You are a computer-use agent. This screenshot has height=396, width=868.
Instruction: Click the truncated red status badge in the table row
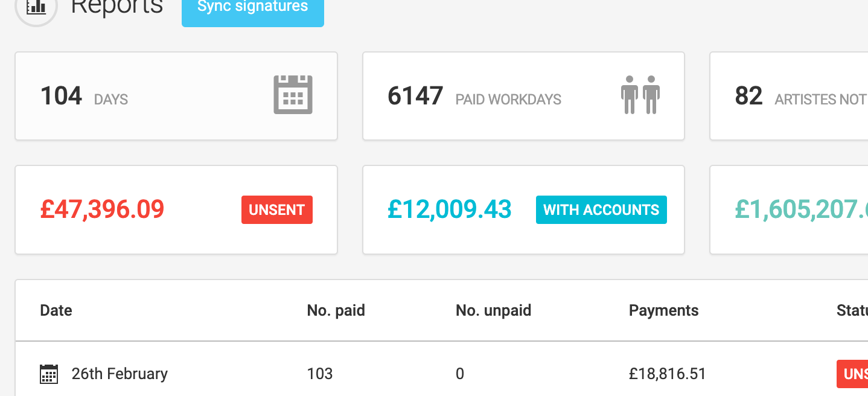point(854,374)
